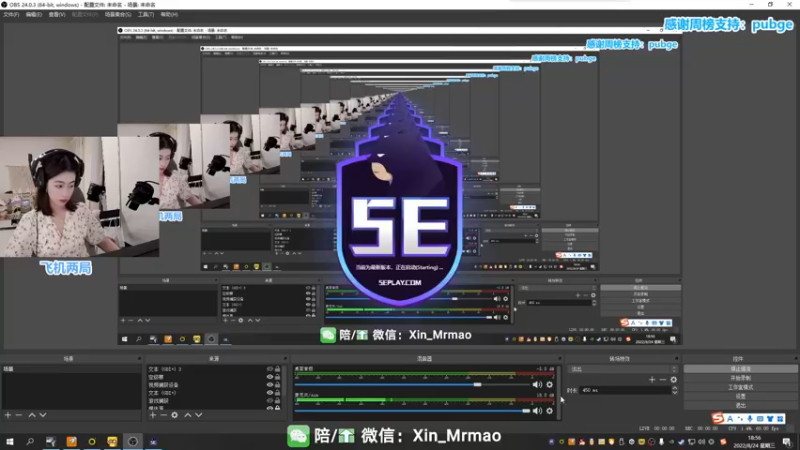Remove scene transition with minus icon
The image size is (800, 450).
[x=663, y=380]
